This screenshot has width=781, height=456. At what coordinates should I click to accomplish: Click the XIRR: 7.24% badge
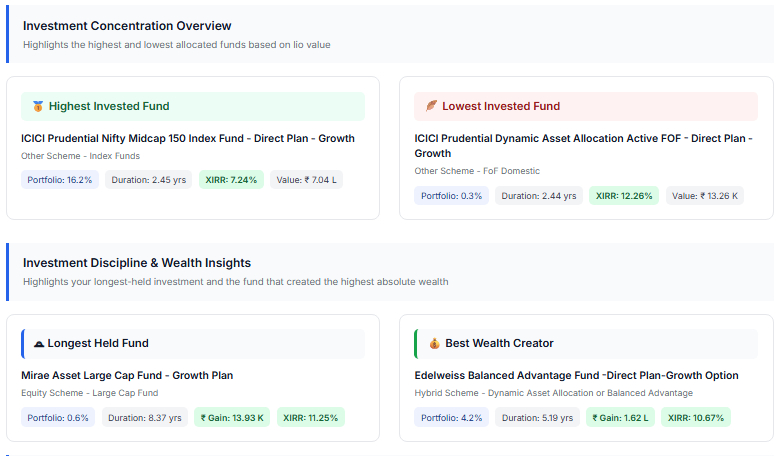click(231, 180)
